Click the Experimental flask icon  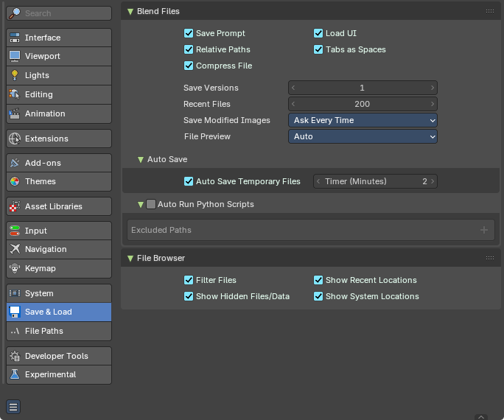(15, 374)
